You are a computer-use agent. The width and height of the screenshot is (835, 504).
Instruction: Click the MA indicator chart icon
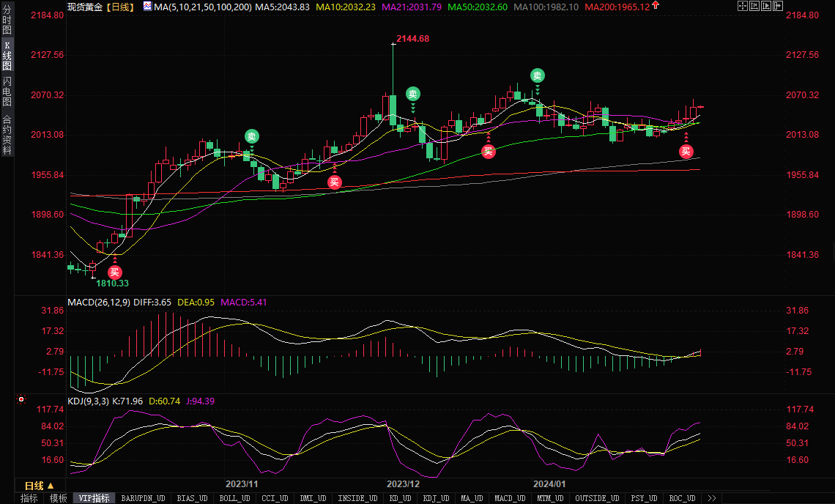click(x=147, y=6)
